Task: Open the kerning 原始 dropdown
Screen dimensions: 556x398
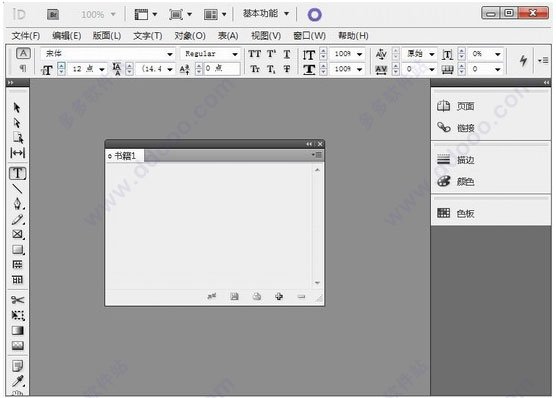Action: (432, 54)
